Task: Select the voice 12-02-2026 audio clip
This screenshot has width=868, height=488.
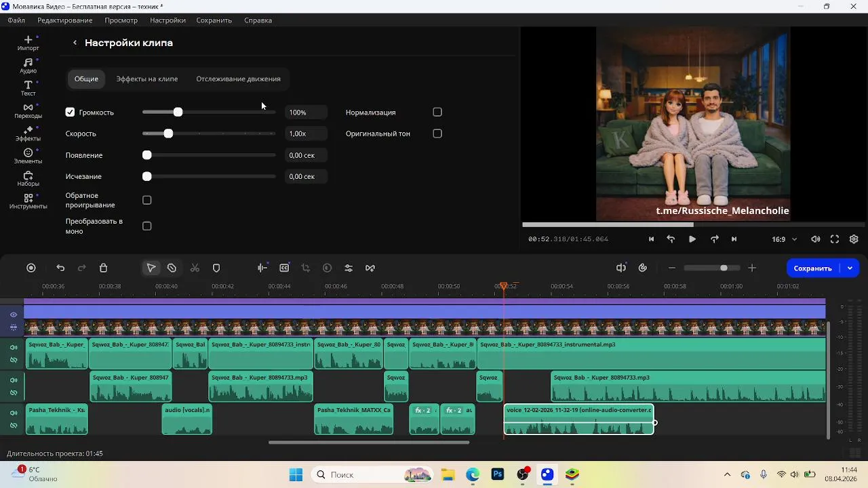Action: pyautogui.click(x=579, y=419)
